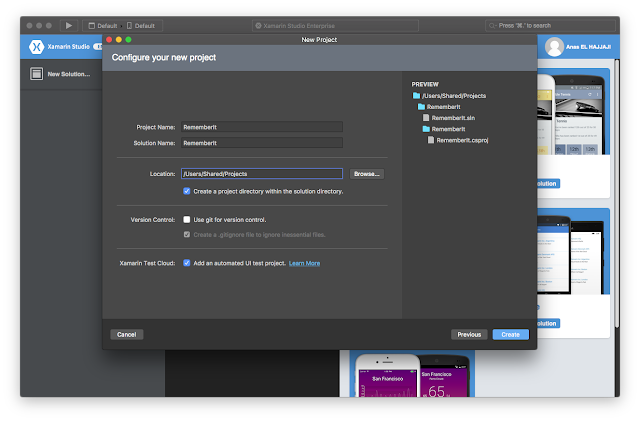Open the San Francisco weather app thumbnail
Image resolution: width=640 pixels, height=421 pixels.
point(412,374)
